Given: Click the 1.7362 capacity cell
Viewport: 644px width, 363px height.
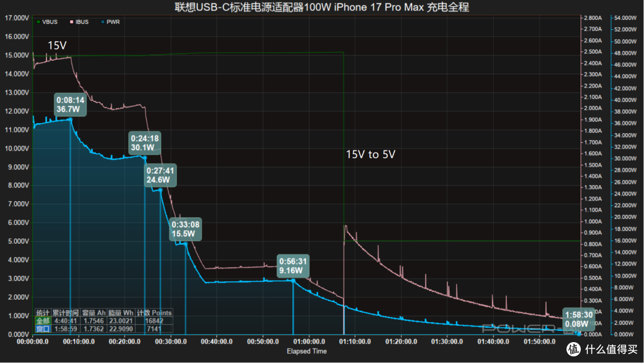Looking at the screenshot, I should 94,329.
